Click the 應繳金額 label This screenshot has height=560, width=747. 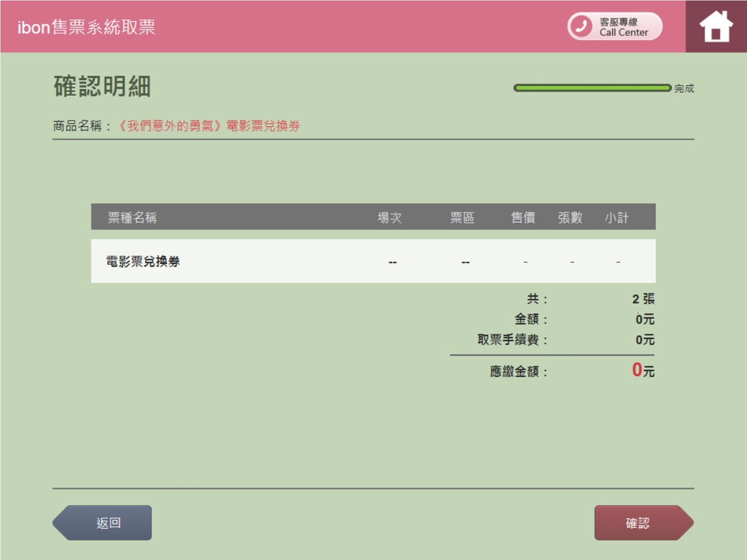[x=518, y=371]
